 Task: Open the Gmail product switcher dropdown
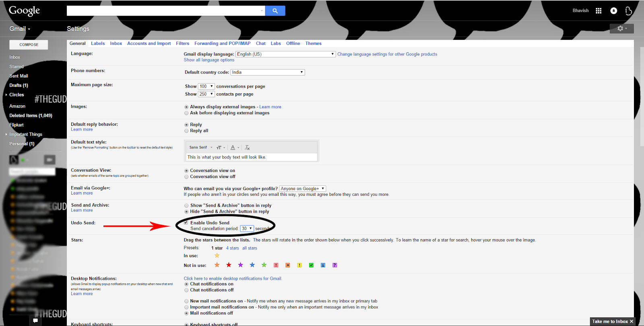pyautogui.click(x=20, y=29)
